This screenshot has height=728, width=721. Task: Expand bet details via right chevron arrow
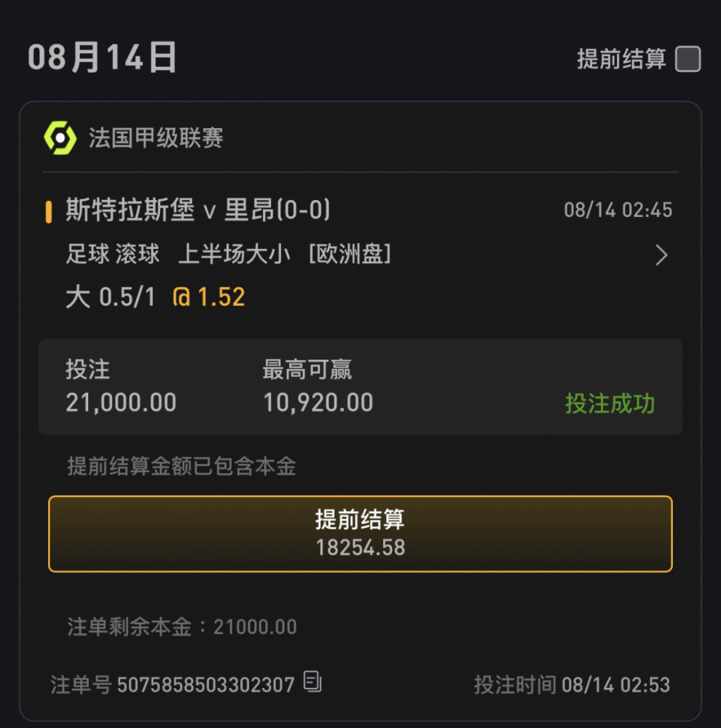click(661, 255)
